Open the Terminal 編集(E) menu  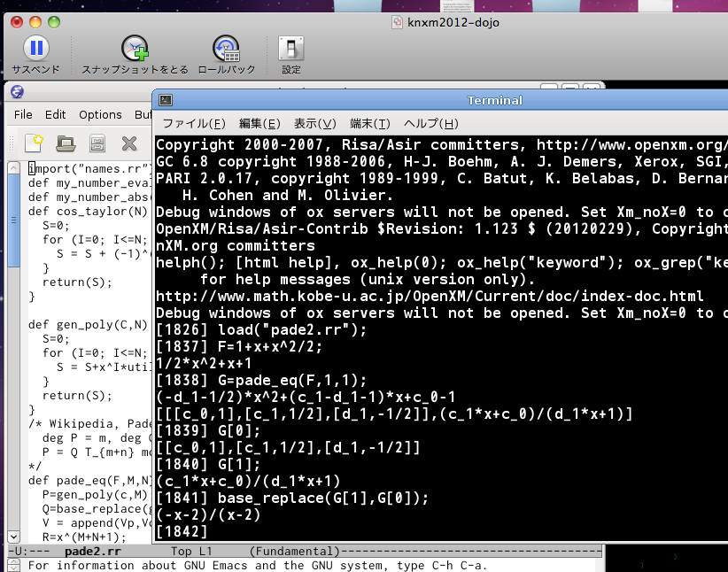[x=260, y=123]
